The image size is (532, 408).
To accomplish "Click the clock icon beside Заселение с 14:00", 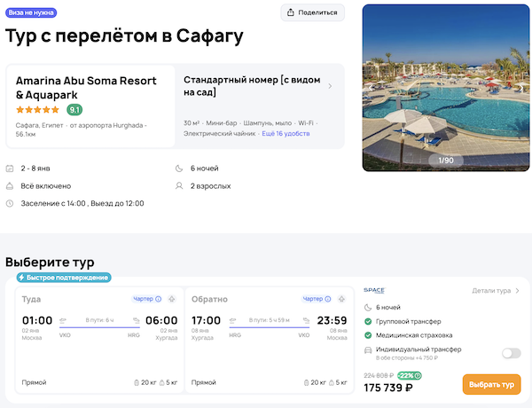I will click(10, 204).
